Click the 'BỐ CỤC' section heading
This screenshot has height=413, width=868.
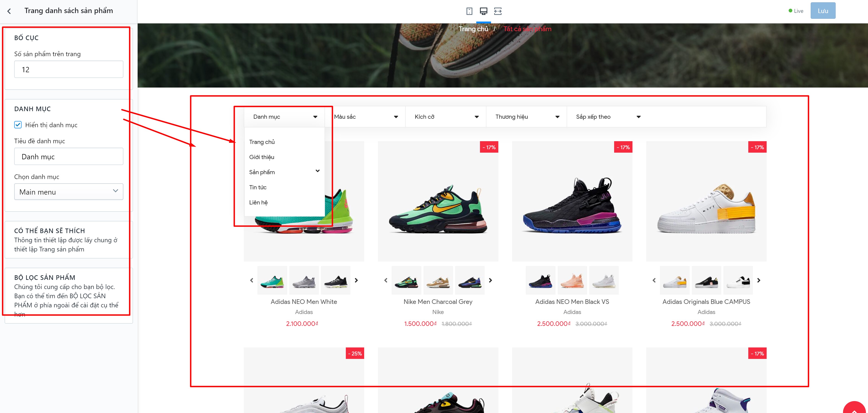pyautogui.click(x=26, y=38)
